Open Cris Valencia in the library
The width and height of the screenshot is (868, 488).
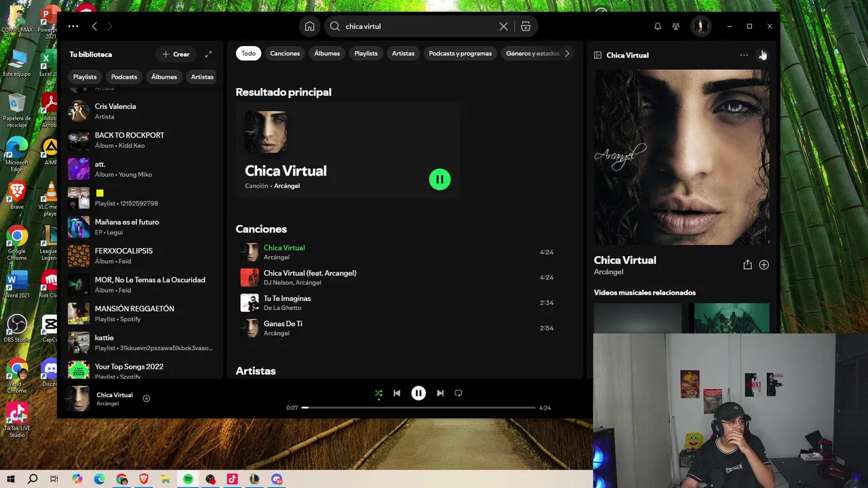[142, 111]
